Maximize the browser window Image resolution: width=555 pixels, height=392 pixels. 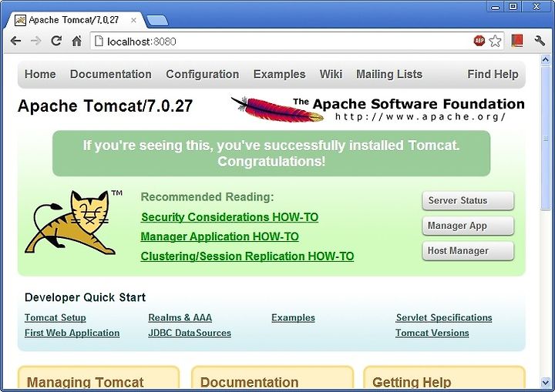[513, 6]
